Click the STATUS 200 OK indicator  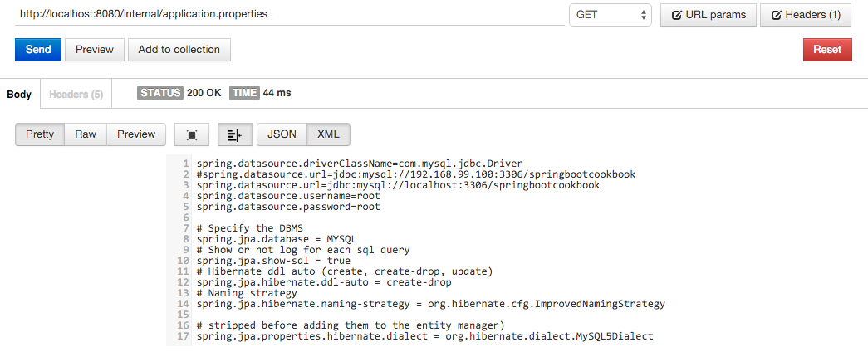tap(179, 93)
